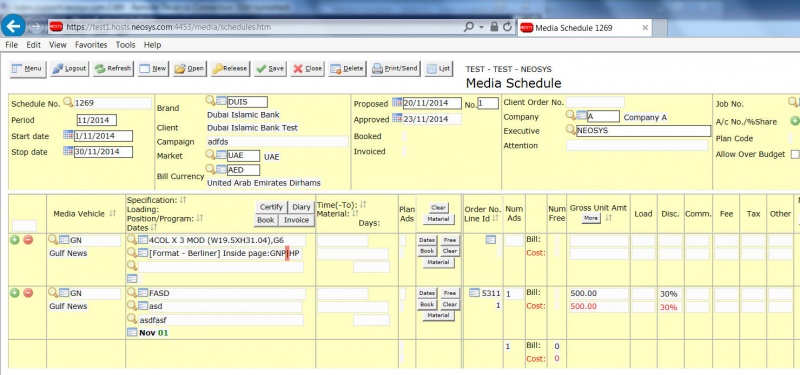Screen dimensions: 800x375
Task: Click the Delete toolbar button
Action: pos(347,68)
